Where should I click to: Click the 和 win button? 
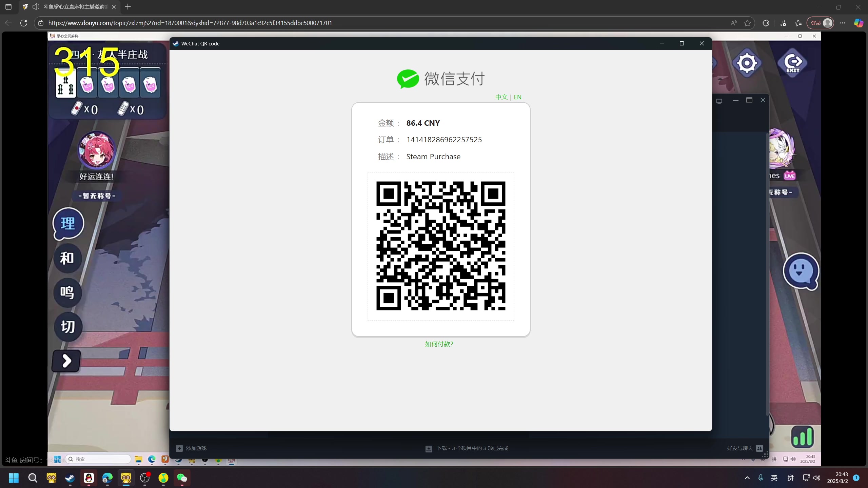[x=67, y=258]
